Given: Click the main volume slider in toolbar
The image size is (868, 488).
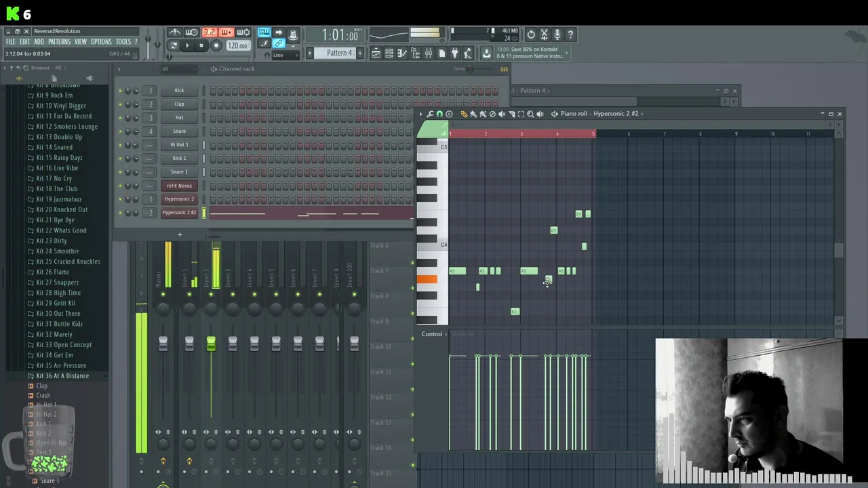Looking at the screenshot, I should click(149, 39).
